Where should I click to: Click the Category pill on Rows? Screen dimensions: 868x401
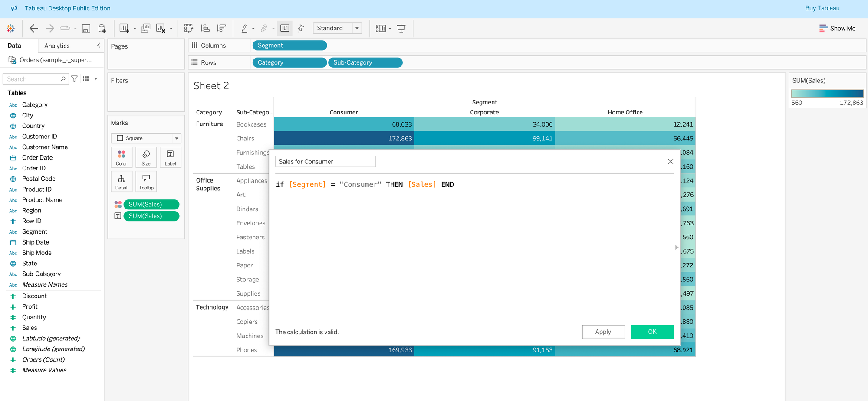289,62
